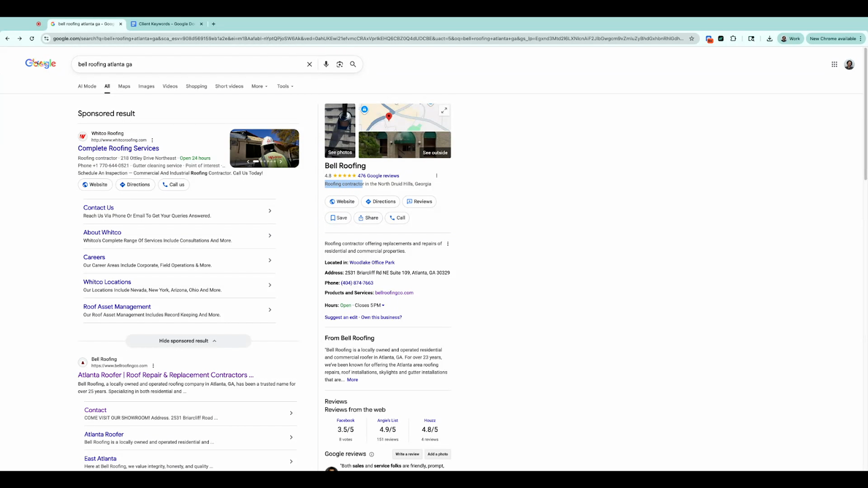
Task: Click the magnifying glass search icon
Action: pos(353,64)
